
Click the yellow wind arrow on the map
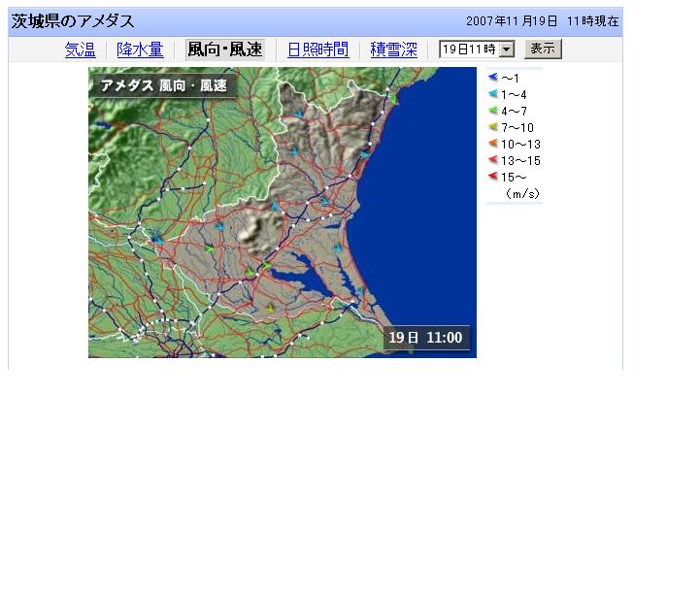[x=270, y=308]
